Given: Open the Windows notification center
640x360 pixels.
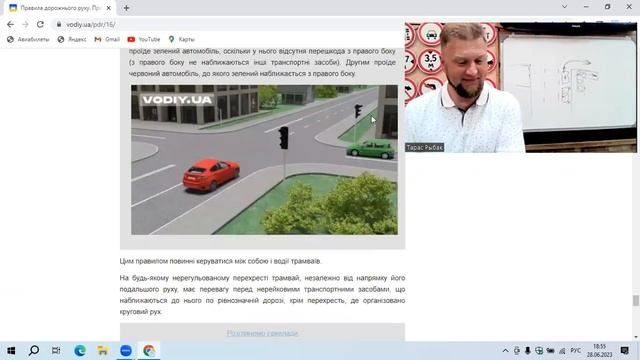Looking at the screenshot, I should click(624, 350).
